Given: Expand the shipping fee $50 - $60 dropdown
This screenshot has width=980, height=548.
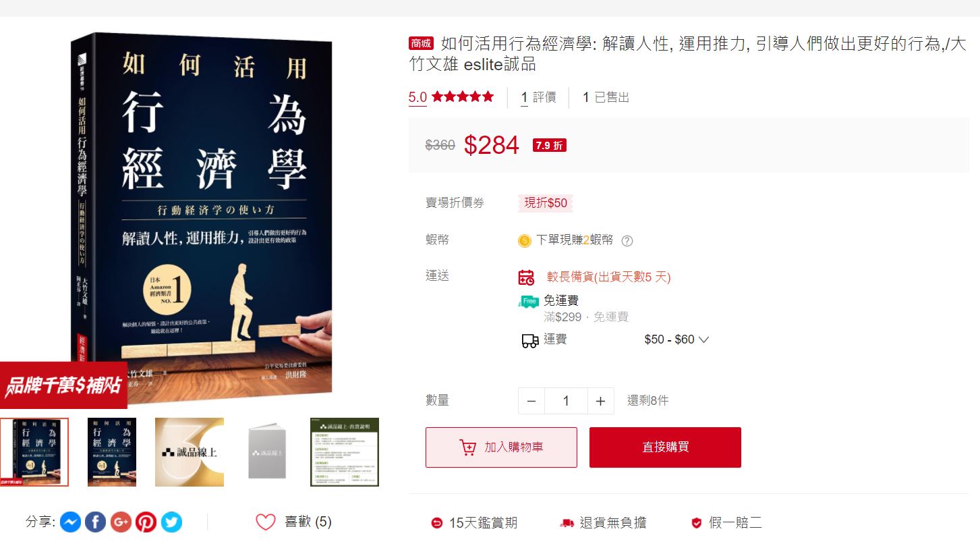Looking at the screenshot, I should point(676,339).
